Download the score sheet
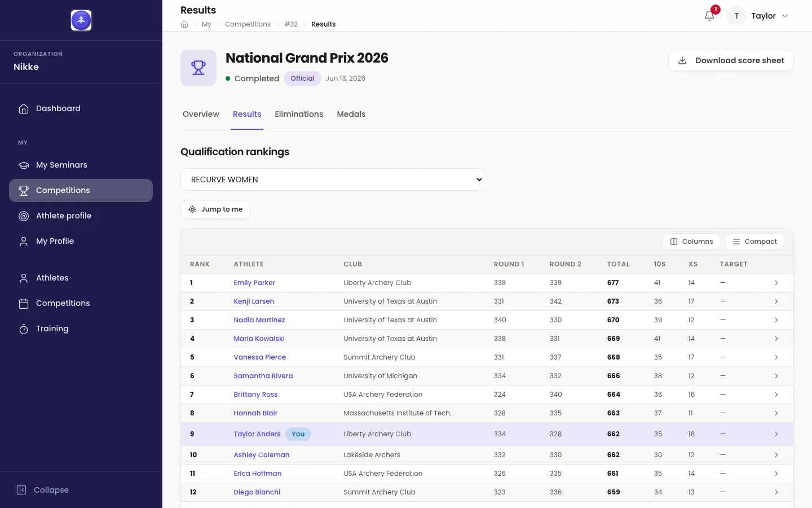Screen dimensions: 812x508 731,60
